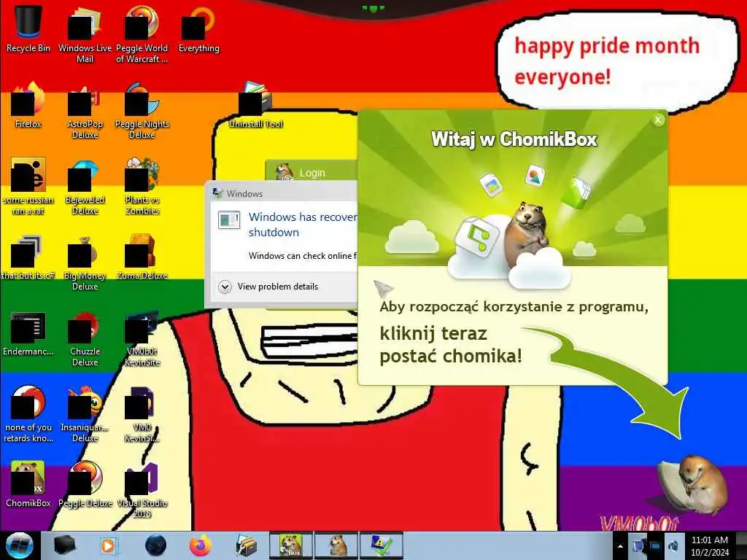Click the 'Windows can check online' text

pyautogui.click(x=303, y=256)
